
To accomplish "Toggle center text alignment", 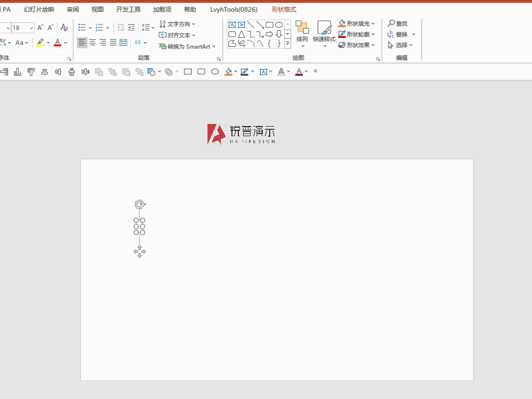I will coord(92,43).
